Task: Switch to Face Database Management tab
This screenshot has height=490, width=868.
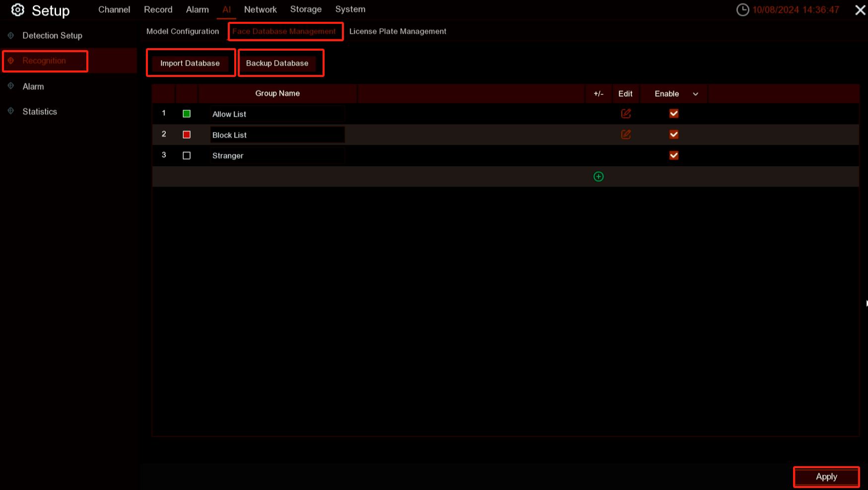Action: pyautogui.click(x=284, y=31)
